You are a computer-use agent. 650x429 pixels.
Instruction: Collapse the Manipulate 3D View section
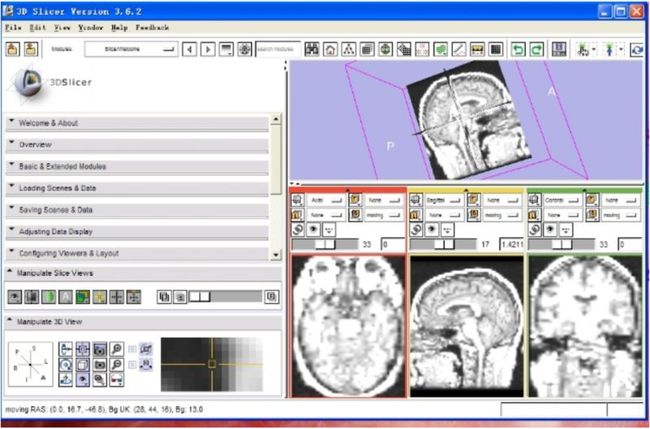click(x=143, y=322)
